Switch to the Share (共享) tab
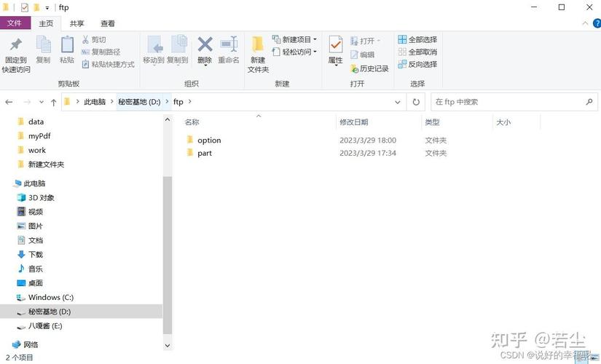This screenshot has height=364, width=601. click(76, 23)
